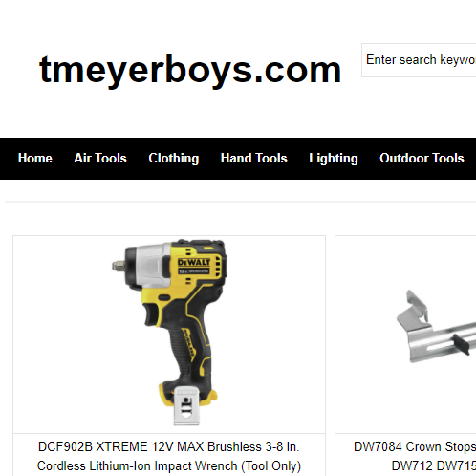Click the Cordless Lithium-Ion Impact Wrench text line
The width and height of the screenshot is (476, 476).
tap(169, 466)
